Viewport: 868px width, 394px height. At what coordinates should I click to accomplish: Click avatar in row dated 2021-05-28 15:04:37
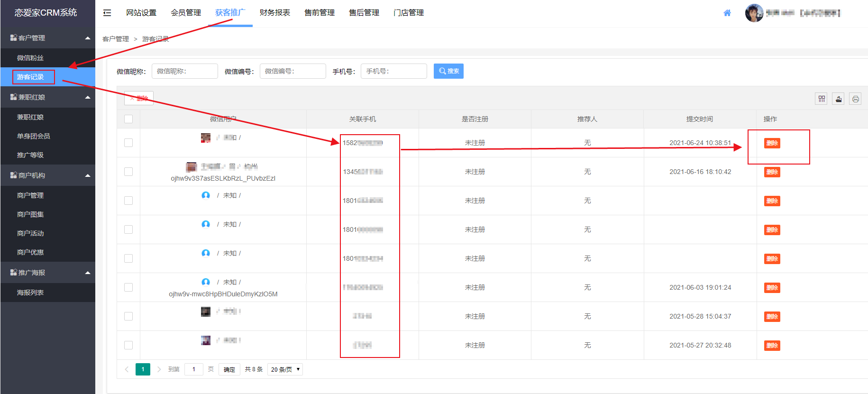(206, 312)
